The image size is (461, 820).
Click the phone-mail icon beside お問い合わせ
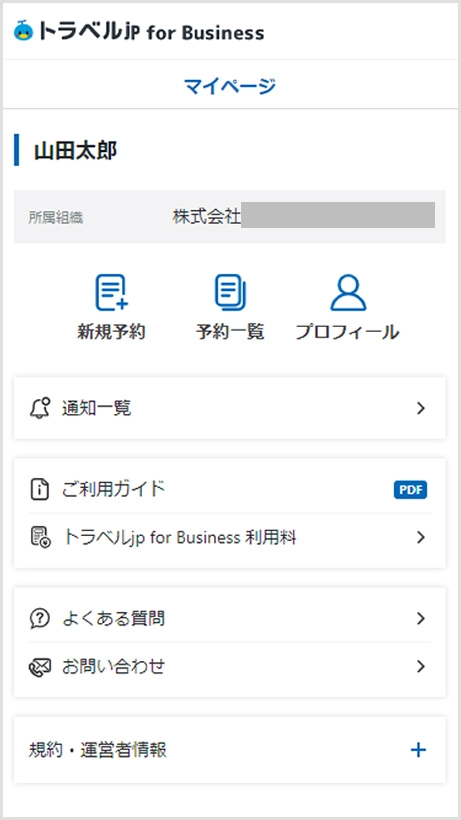[x=40, y=667]
